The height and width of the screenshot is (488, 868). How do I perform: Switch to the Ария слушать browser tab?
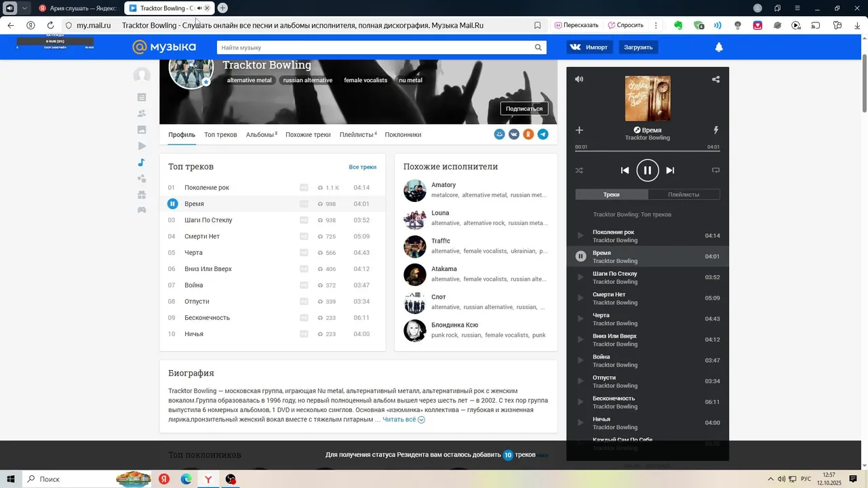(x=77, y=8)
